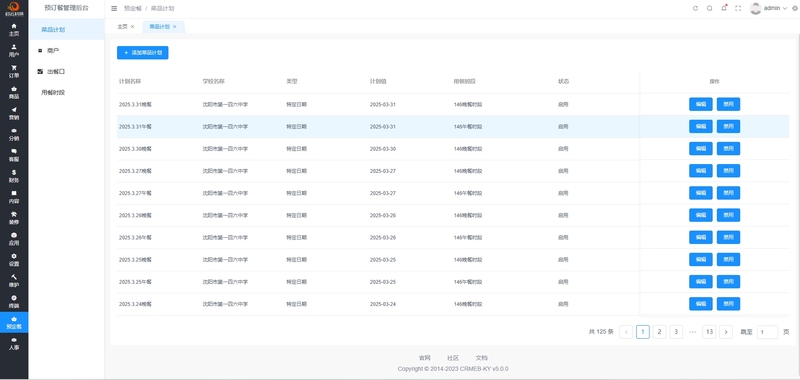Viewport: 800px width, 380px height.
Task: Toggle the fullscreen icon in header
Action: click(738, 8)
